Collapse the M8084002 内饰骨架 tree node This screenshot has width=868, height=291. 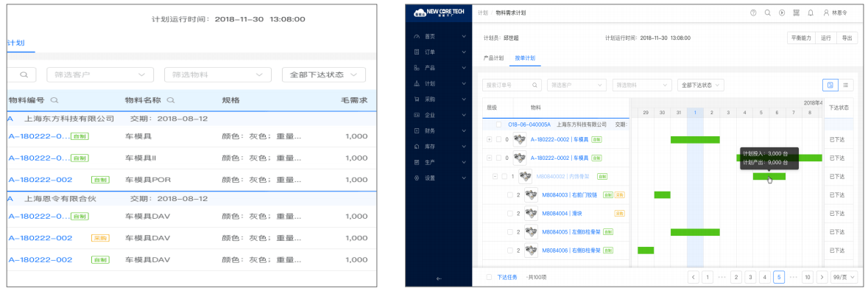tap(494, 176)
